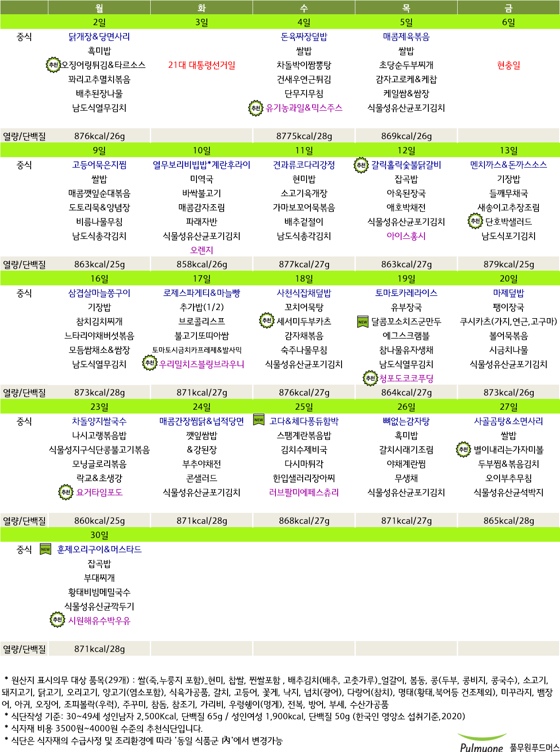Click the purple 러브팔미에페스츄리 dessert
This screenshot has width=560, height=752.
304,493
